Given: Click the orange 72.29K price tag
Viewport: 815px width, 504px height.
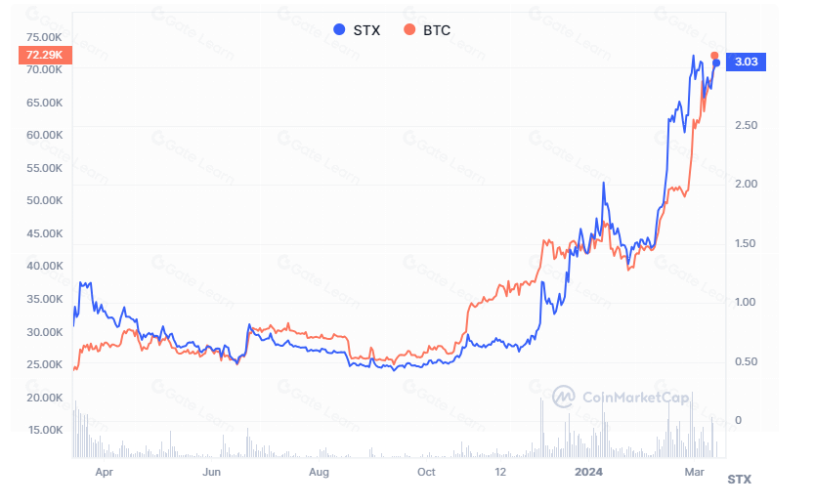Looking at the screenshot, I should tap(44, 56).
